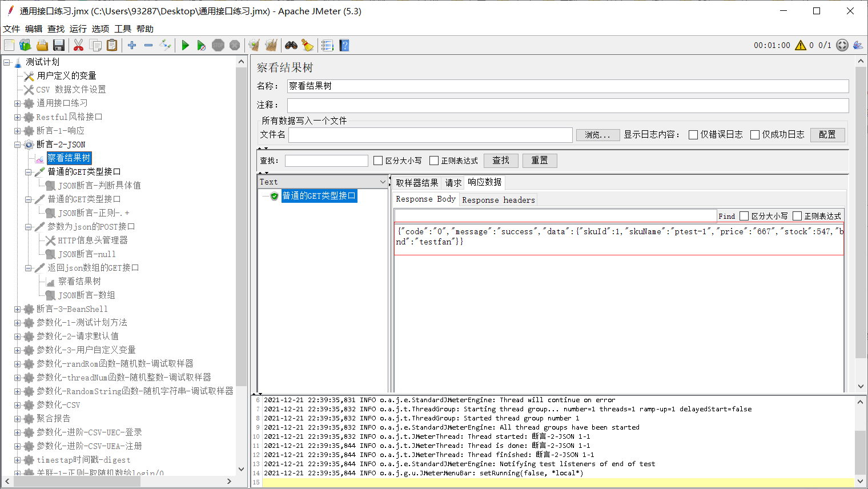Click the Open file folder icon
Image resolution: width=868 pixels, height=489 pixels.
click(42, 45)
